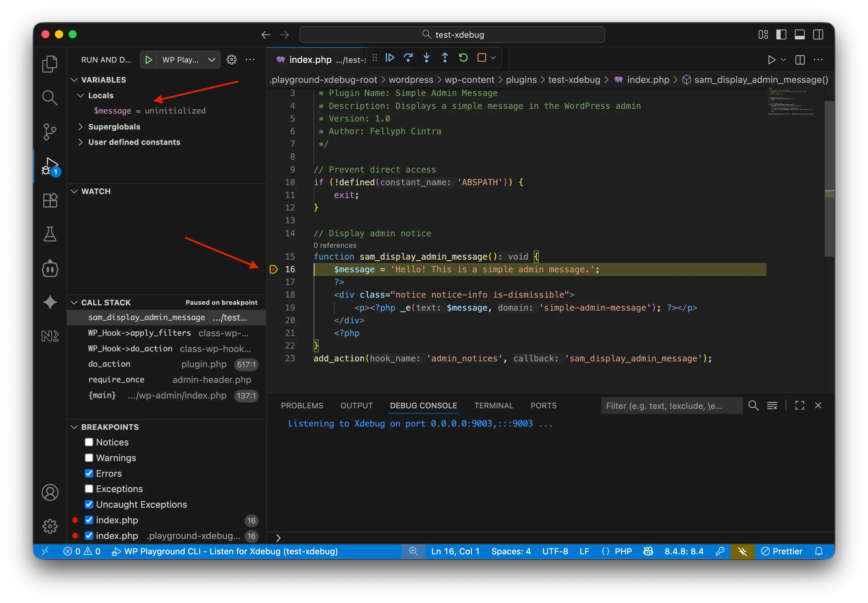The height and width of the screenshot is (603, 868).
Task: Step into the function call
Action: 426,58
